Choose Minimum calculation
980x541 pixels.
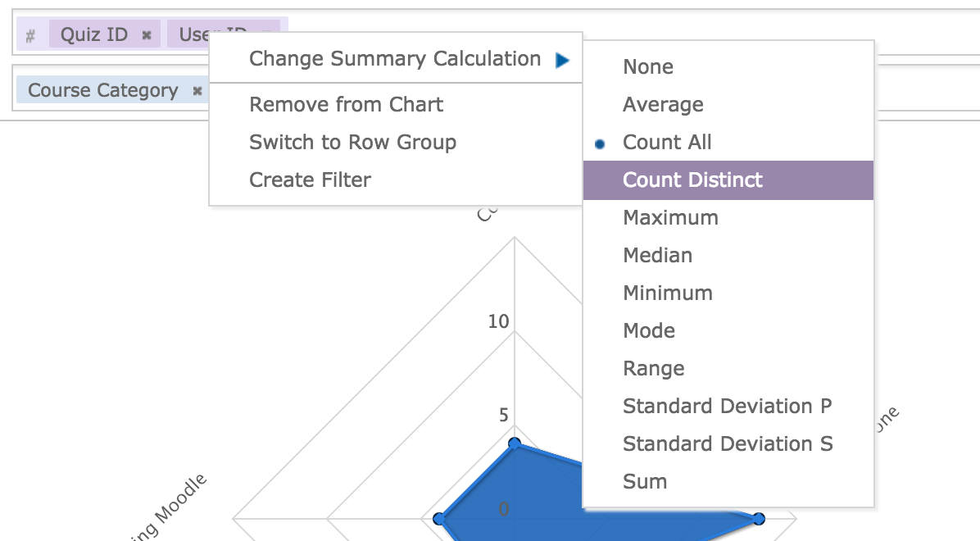667,293
